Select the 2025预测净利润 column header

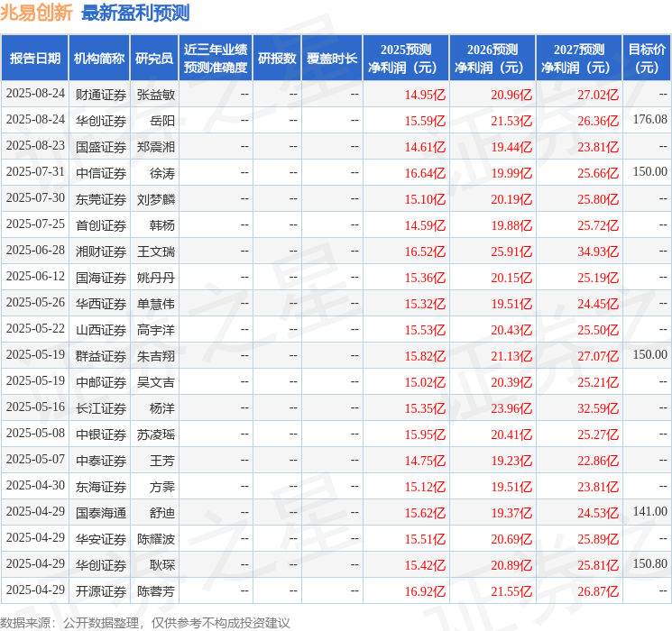pos(405,59)
